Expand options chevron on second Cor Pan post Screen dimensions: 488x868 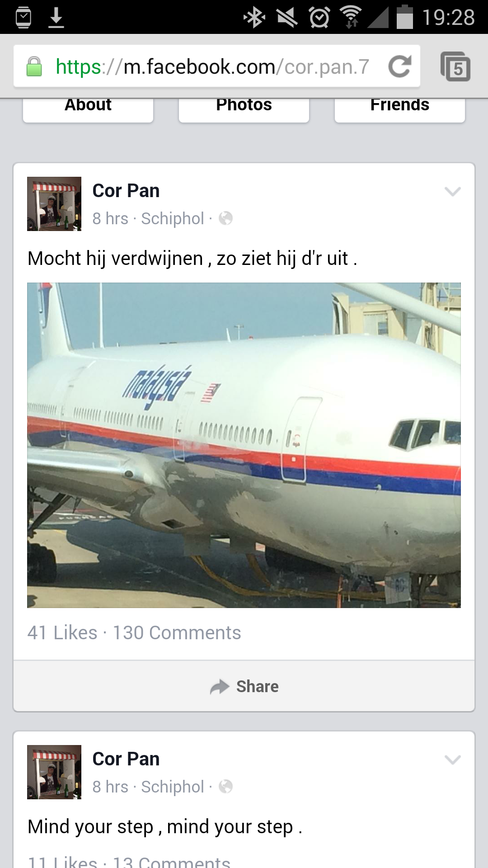(452, 759)
